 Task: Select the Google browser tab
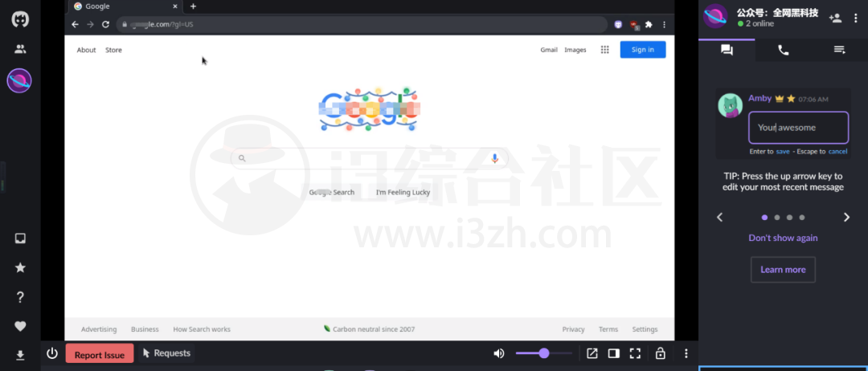click(x=125, y=6)
